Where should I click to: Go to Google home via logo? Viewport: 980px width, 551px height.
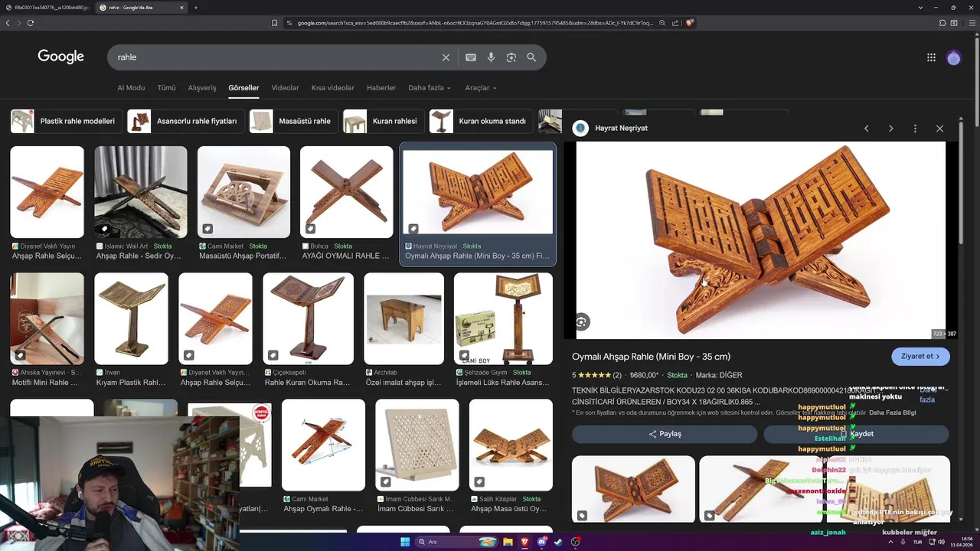[60, 57]
